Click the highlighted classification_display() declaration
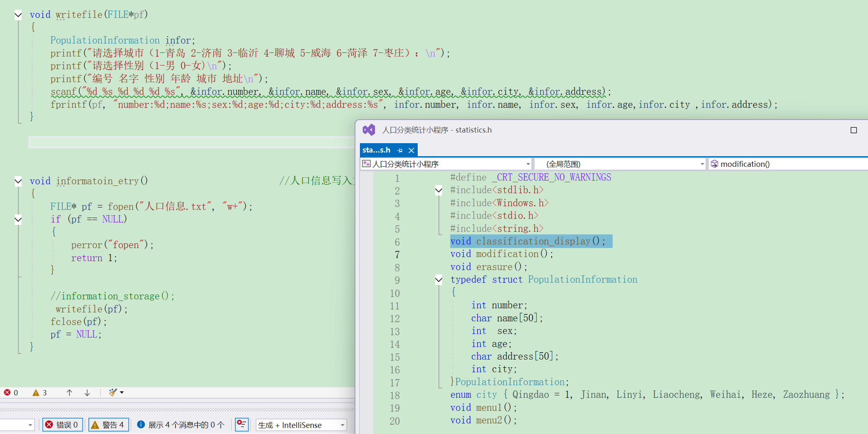This screenshot has height=434, width=868. click(528, 241)
